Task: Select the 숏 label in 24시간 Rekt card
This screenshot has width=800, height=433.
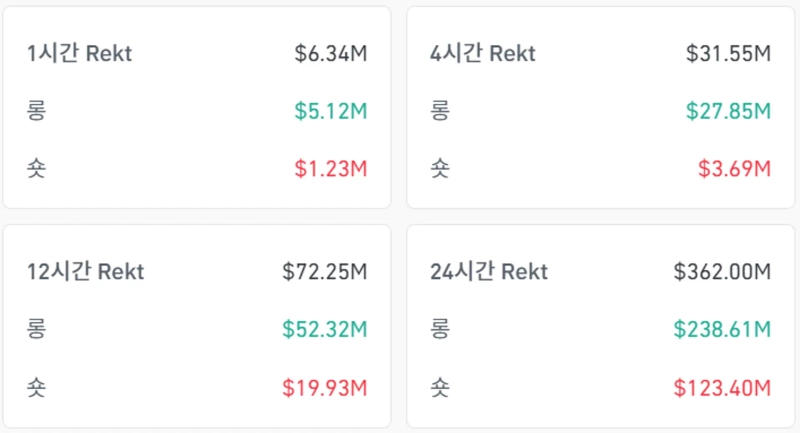Action: [x=439, y=387]
